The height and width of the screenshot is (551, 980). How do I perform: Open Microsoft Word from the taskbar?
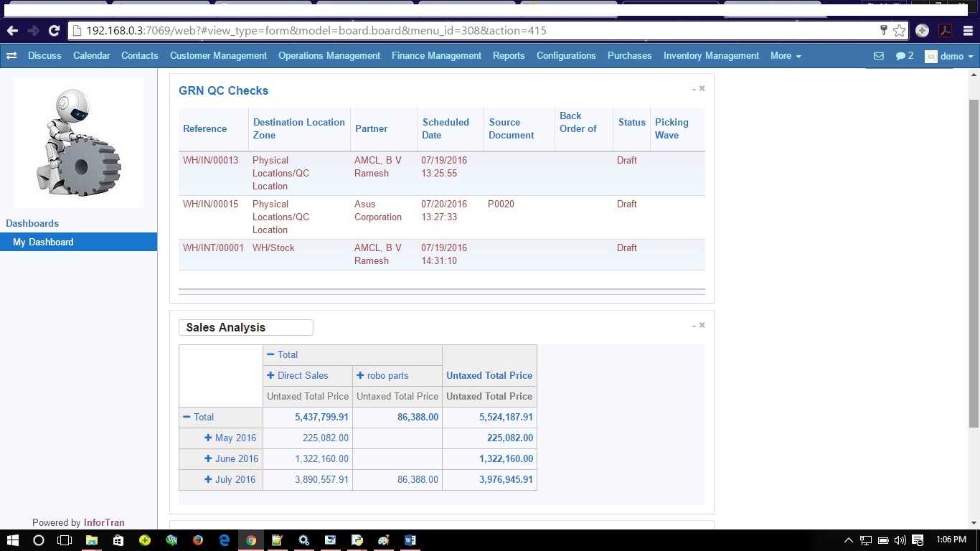(x=410, y=540)
